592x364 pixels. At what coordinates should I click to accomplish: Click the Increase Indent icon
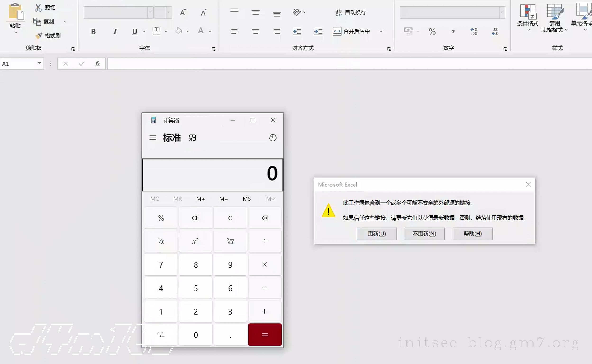pos(318,31)
